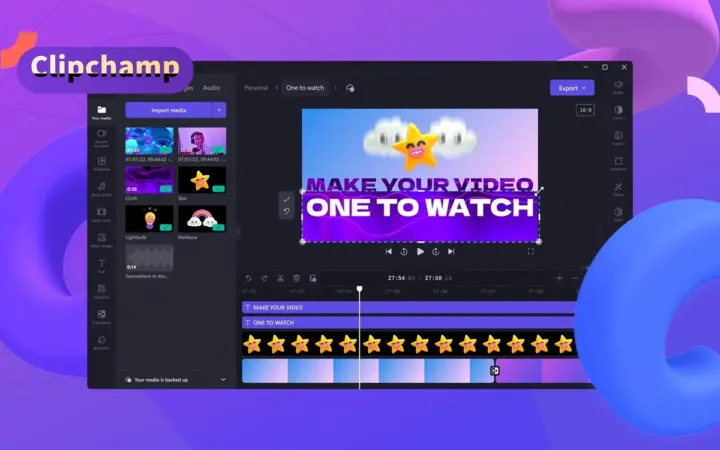Select the blue abstract video thumbnail
The height and width of the screenshot is (450, 720).
[150, 141]
